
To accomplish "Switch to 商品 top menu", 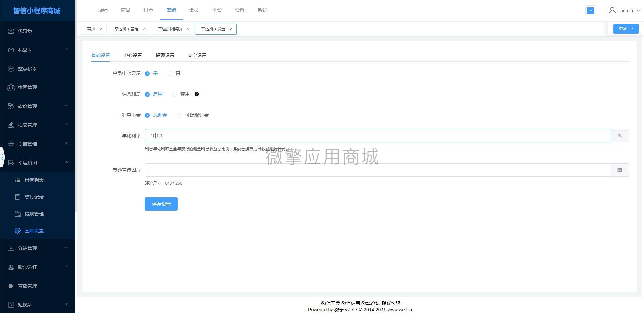I will click(126, 10).
